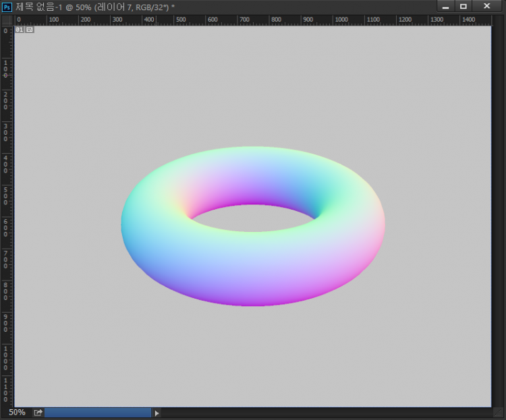Close the document window
Image resolution: width=506 pixels, height=420 pixels.
[486, 7]
